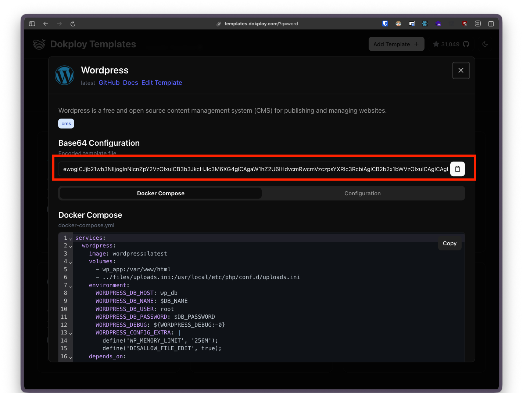Click the WORDPRESS_DB_PASSWORD line
Viewport: 523px width, 420px height.
click(x=155, y=317)
